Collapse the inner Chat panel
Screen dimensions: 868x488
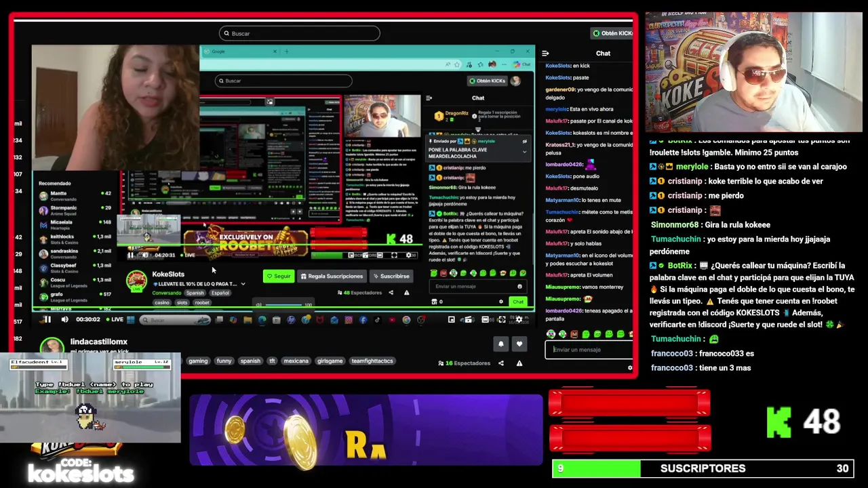[x=429, y=98]
